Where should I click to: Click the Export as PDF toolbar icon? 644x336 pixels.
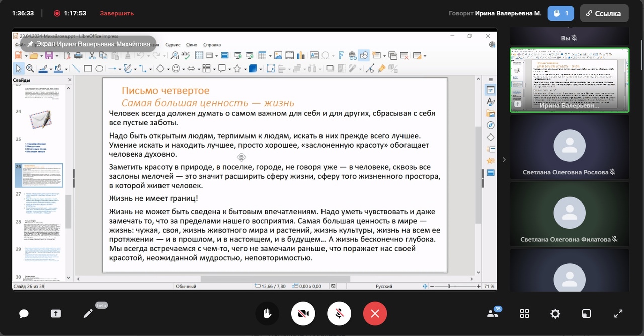67,56
